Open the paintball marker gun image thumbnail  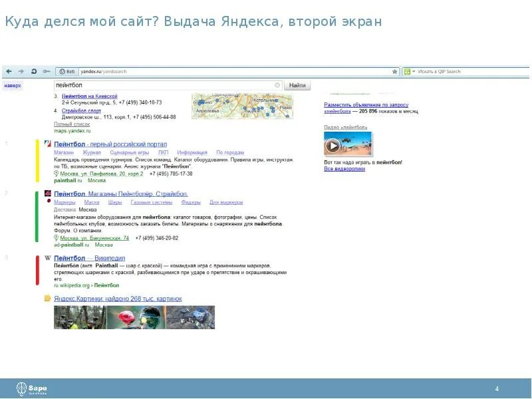click(x=191, y=318)
